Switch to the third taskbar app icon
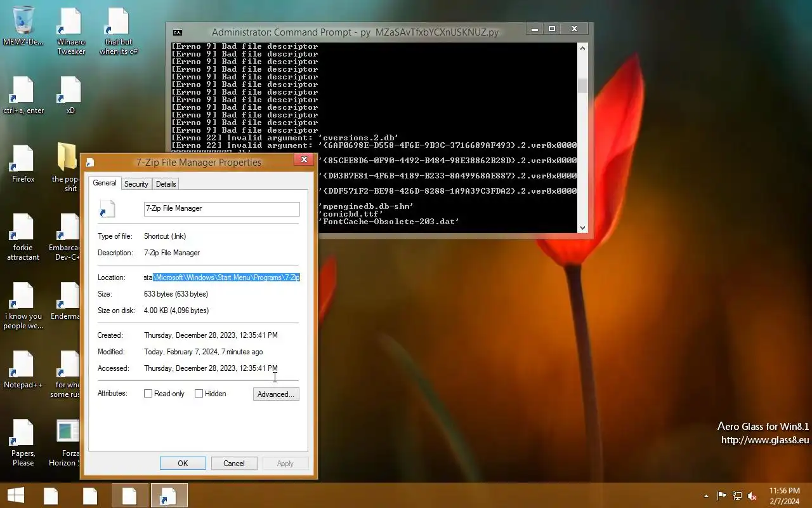 (129, 495)
